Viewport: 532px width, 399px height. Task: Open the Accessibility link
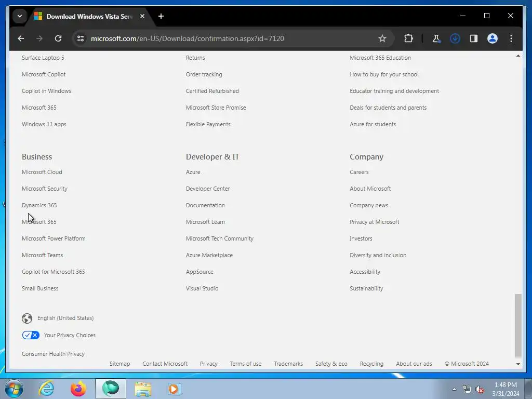pos(365,272)
